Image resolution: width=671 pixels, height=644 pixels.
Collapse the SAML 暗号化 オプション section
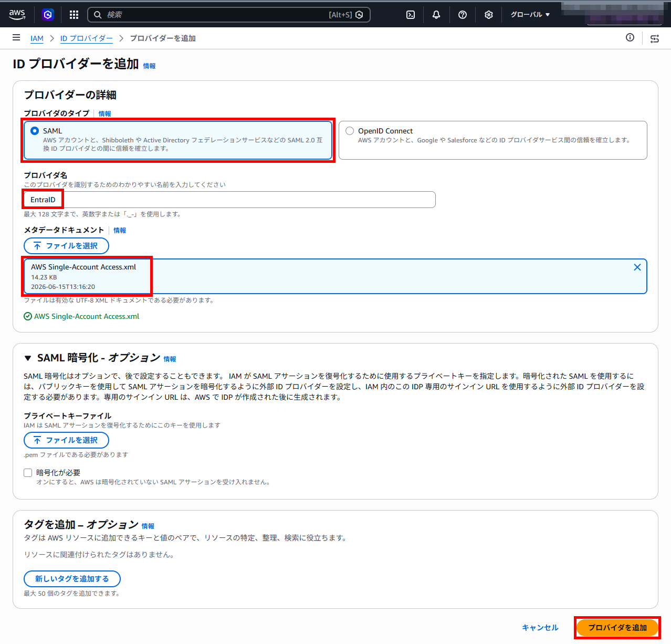28,358
